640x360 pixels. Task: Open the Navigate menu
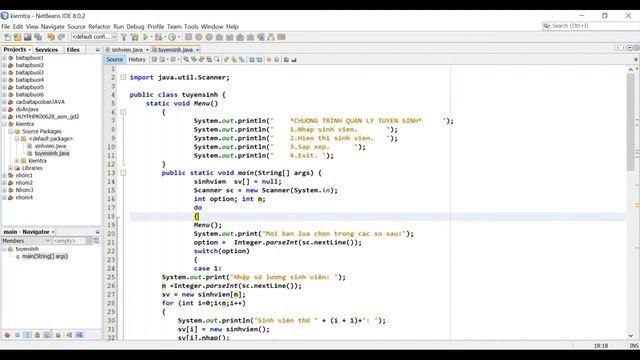pos(53,27)
